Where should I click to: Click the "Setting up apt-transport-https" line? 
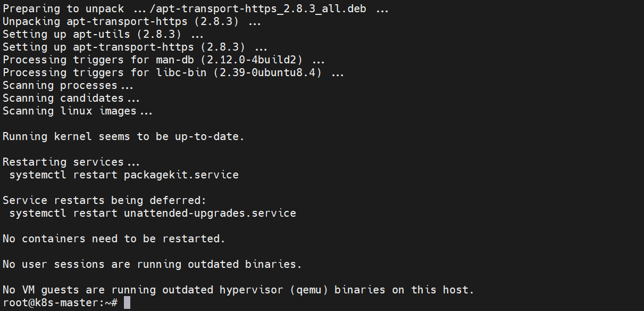pyautogui.click(x=135, y=47)
